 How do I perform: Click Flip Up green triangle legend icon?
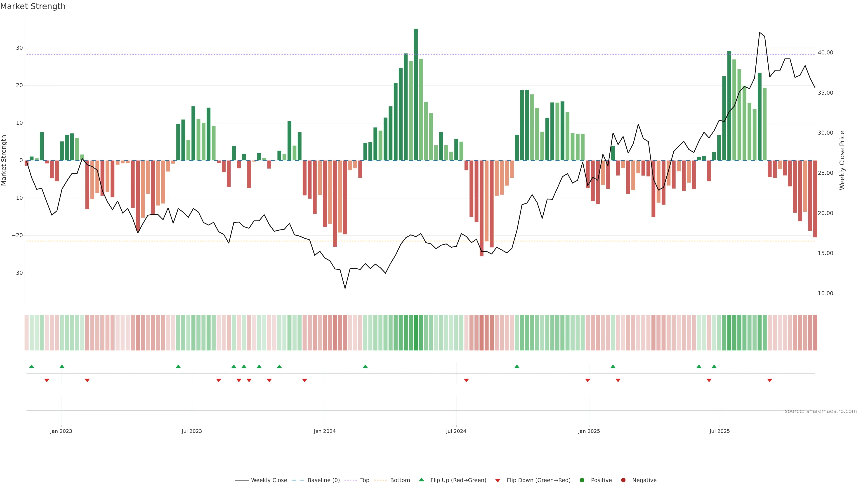coord(421,480)
